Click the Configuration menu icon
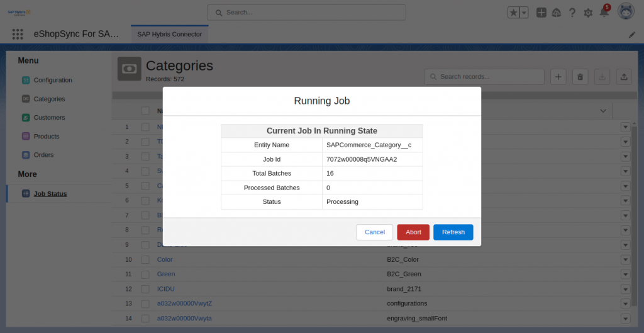 (25, 80)
